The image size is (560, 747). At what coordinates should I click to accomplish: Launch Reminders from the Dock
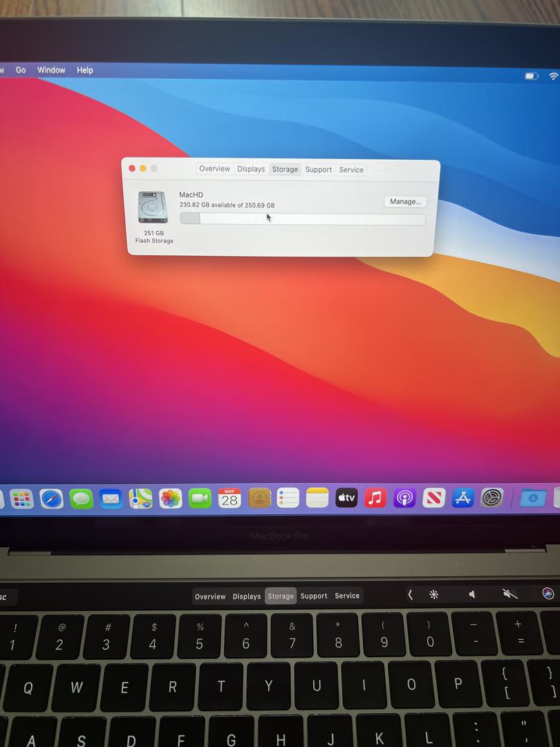pos(288,498)
